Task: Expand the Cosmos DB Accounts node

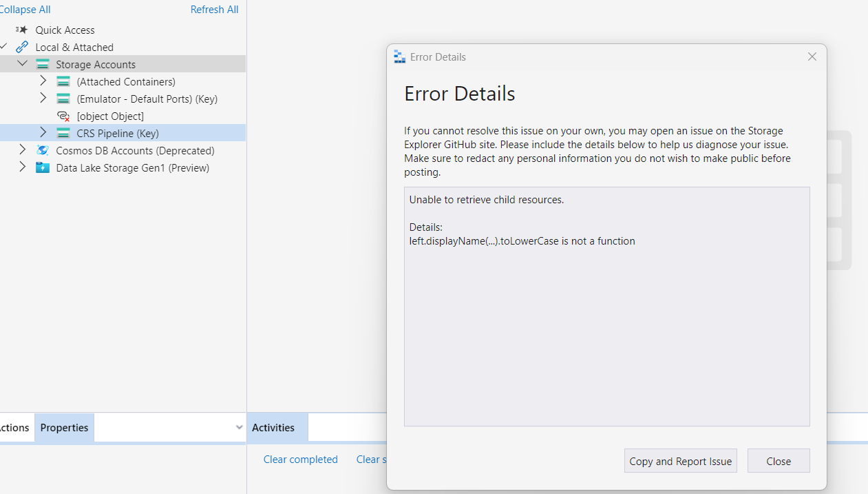Action: (21, 150)
